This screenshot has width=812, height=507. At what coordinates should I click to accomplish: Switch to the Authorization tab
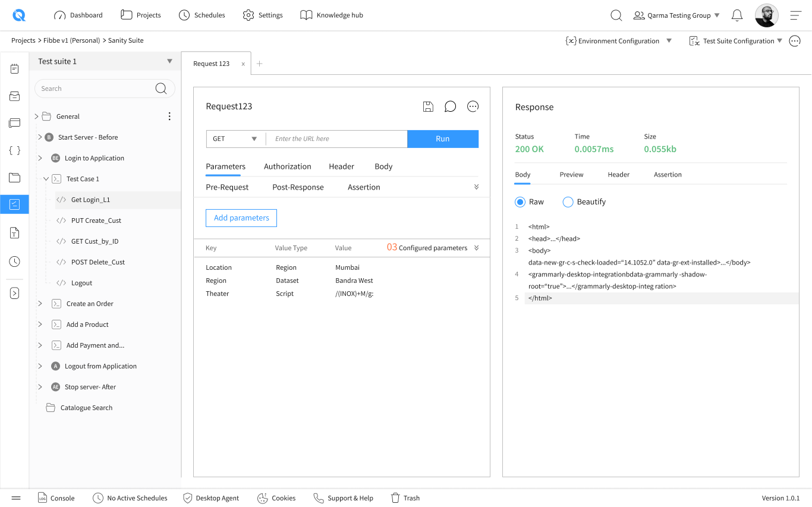[x=288, y=166]
